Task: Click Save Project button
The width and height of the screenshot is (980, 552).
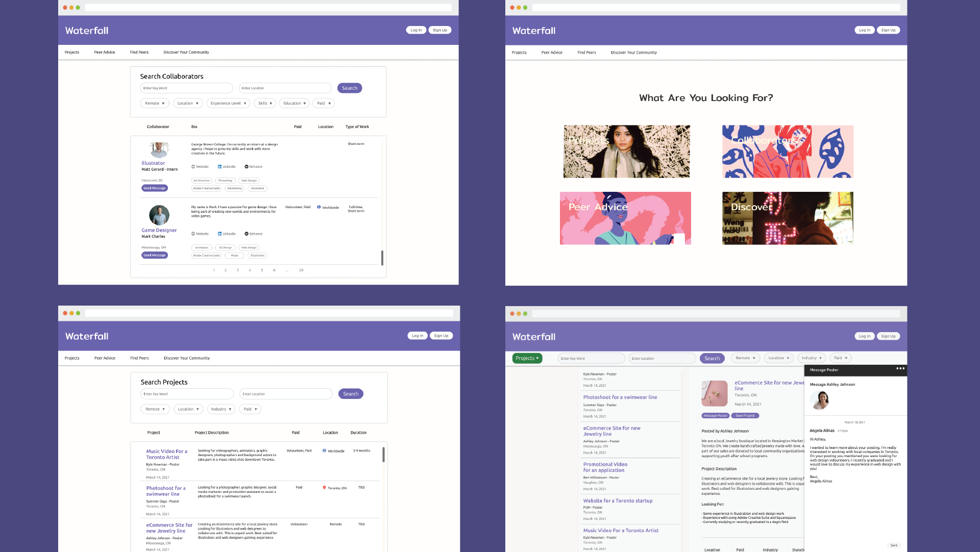Action: click(x=745, y=416)
